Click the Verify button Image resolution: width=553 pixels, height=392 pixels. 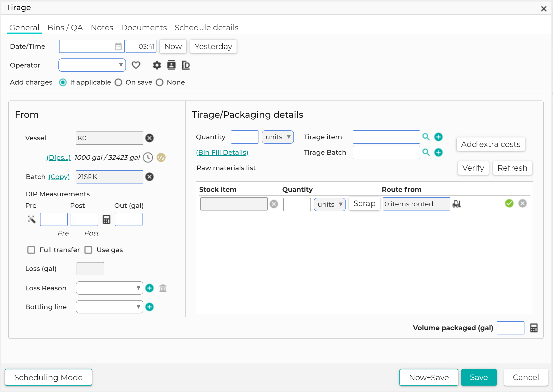[x=473, y=168]
